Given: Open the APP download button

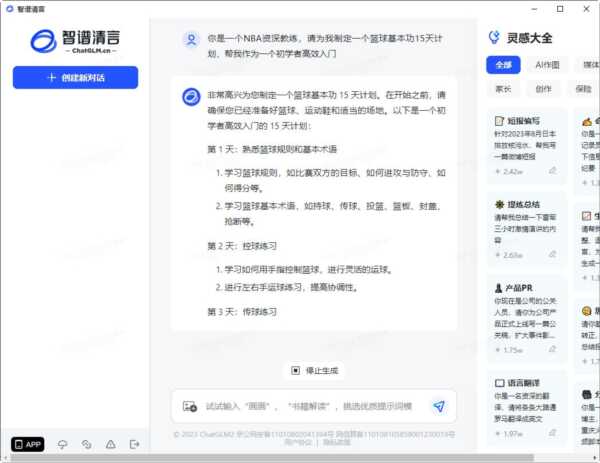Looking at the screenshot, I should click(28, 444).
